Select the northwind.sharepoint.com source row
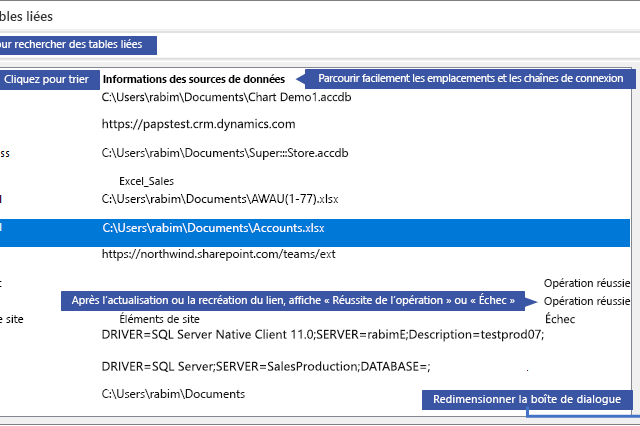 tap(218, 255)
